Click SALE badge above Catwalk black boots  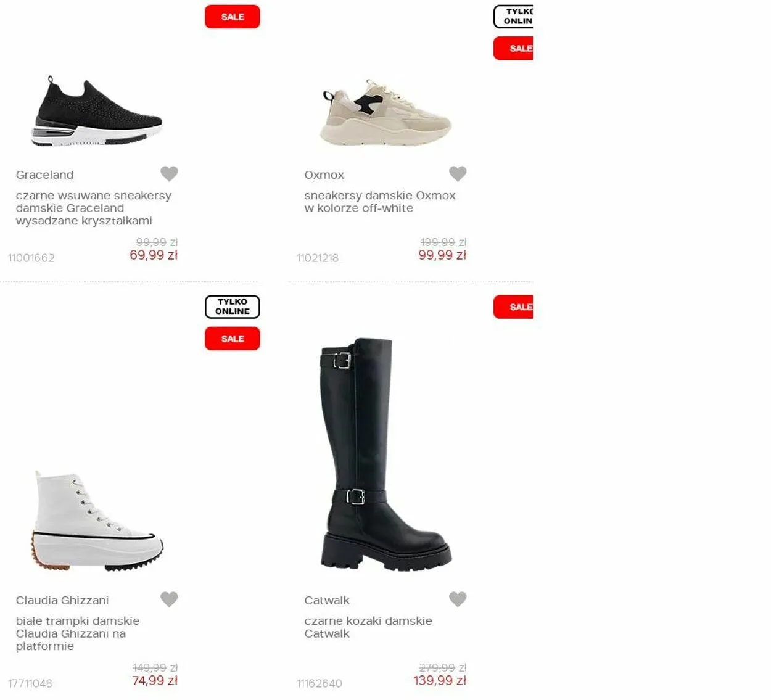513,307
